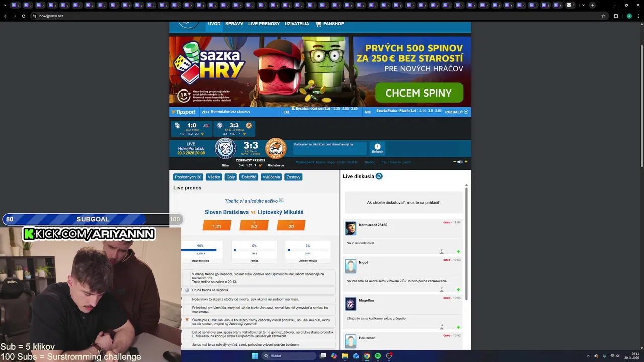Filter feed by Góly
This screenshot has width=644, height=362.
(x=230, y=177)
